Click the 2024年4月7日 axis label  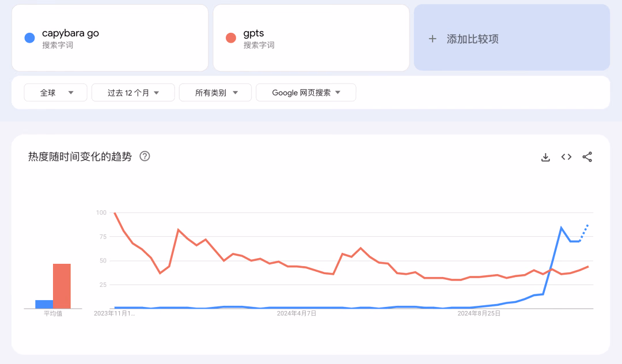[x=297, y=313]
